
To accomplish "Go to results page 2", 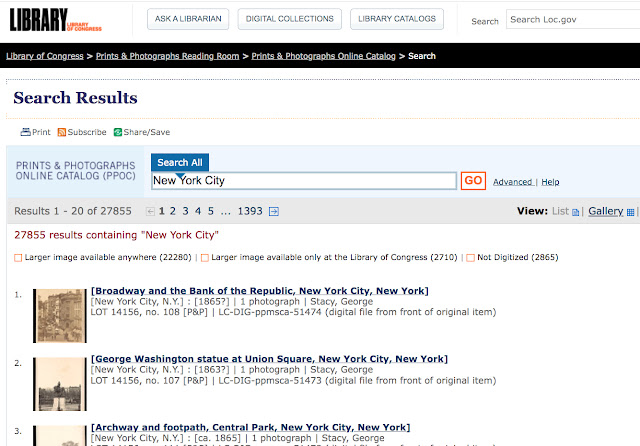I will click(173, 211).
